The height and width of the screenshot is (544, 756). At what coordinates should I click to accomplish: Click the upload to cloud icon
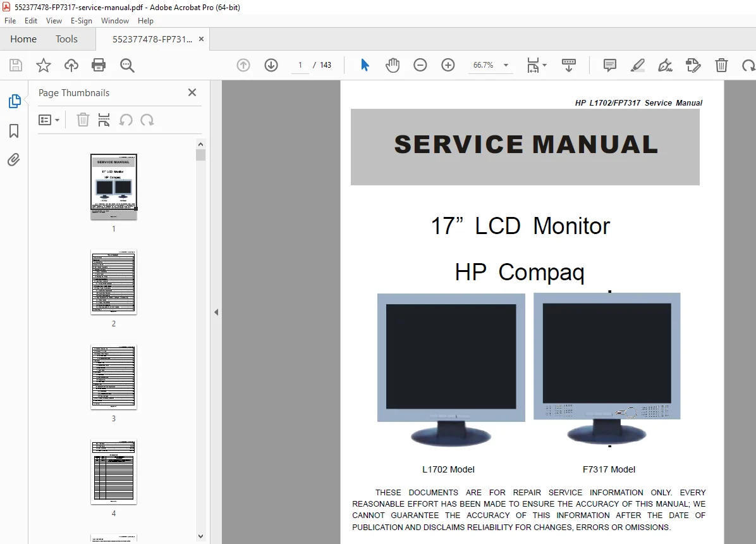71,65
